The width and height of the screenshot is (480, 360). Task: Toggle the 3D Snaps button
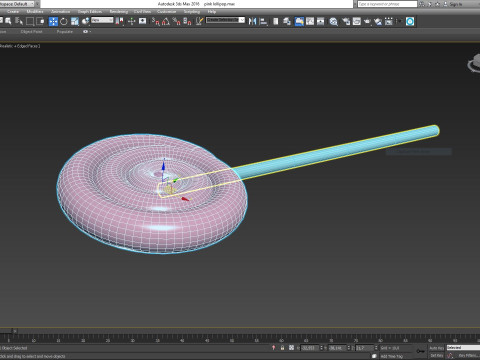coord(156,22)
